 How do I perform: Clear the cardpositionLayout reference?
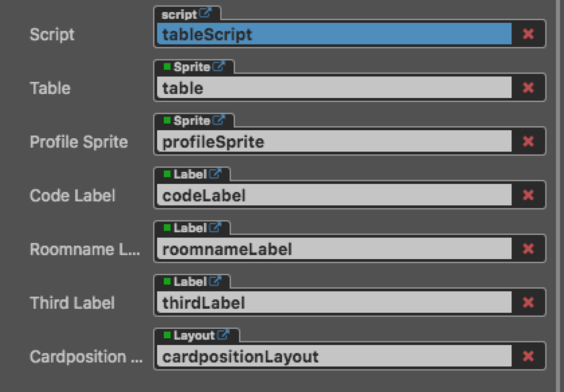pyautogui.click(x=528, y=356)
